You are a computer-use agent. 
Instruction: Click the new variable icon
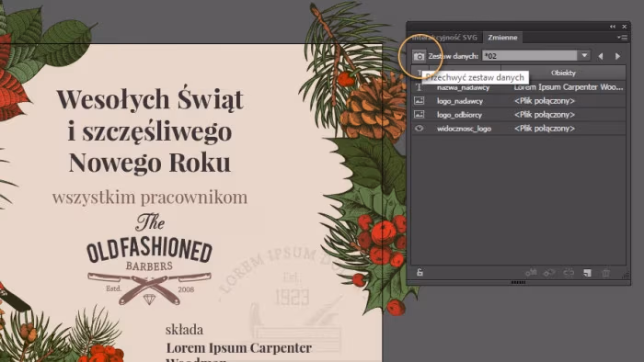587,273
